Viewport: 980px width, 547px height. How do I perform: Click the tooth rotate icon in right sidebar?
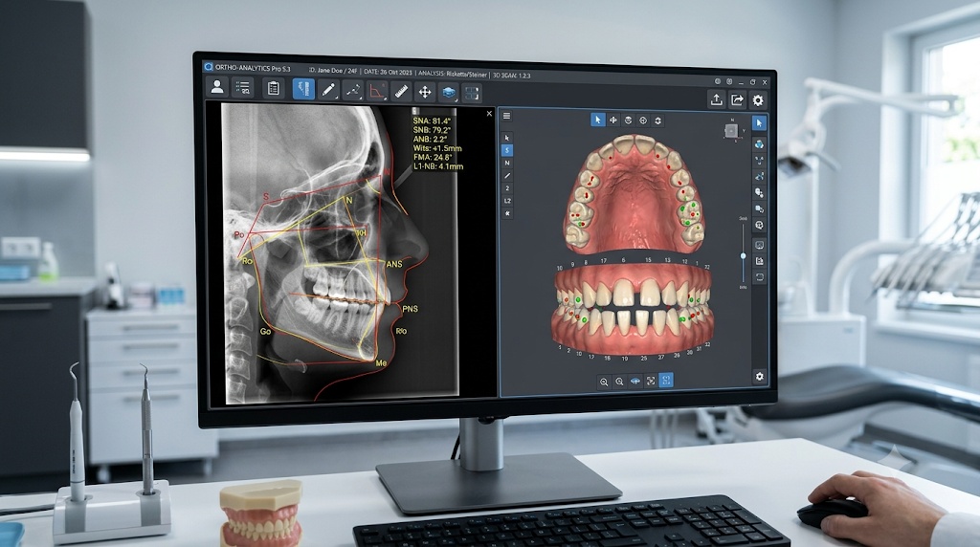pos(759,209)
